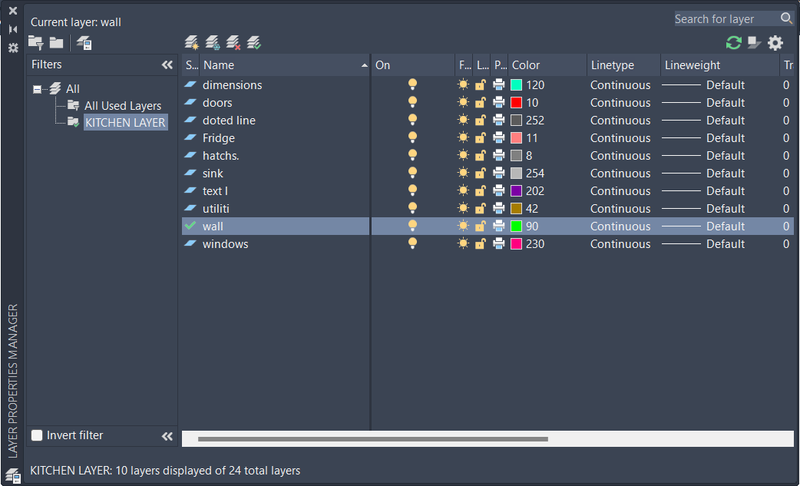Viewport: 800px width, 486px height.
Task: Open layer settings gear
Action: click(775, 43)
